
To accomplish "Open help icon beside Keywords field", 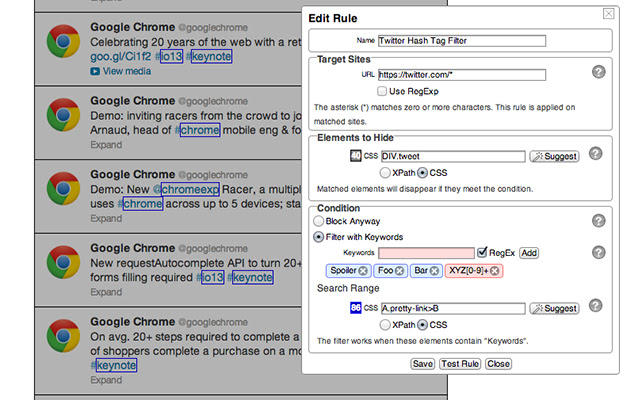I will tap(598, 252).
